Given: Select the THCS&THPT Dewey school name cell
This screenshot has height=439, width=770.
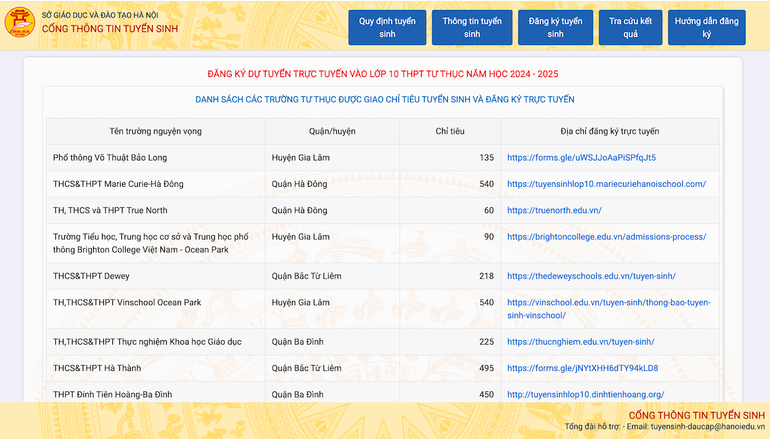Looking at the screenshot, I should point(91,276).
